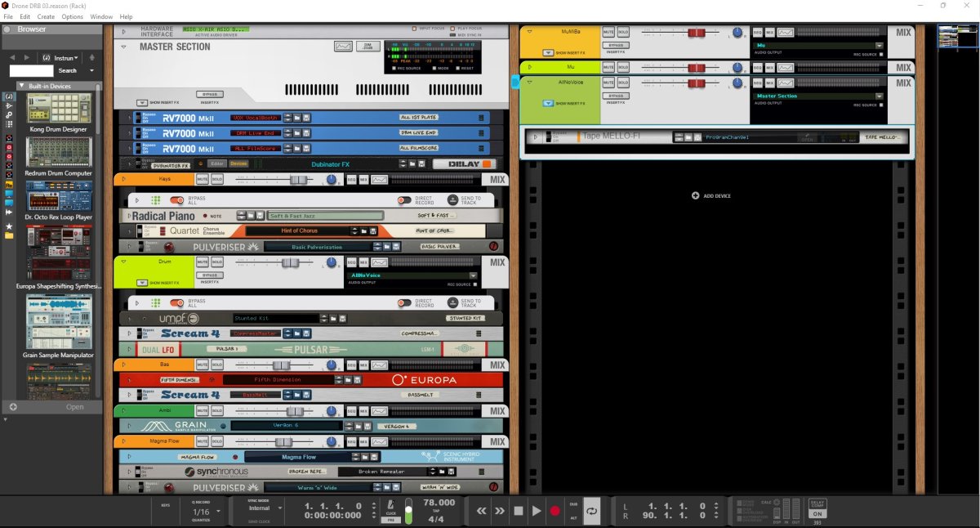Toggle the Loop button in the transport
The image size is (980, 528).
(592, 511)
